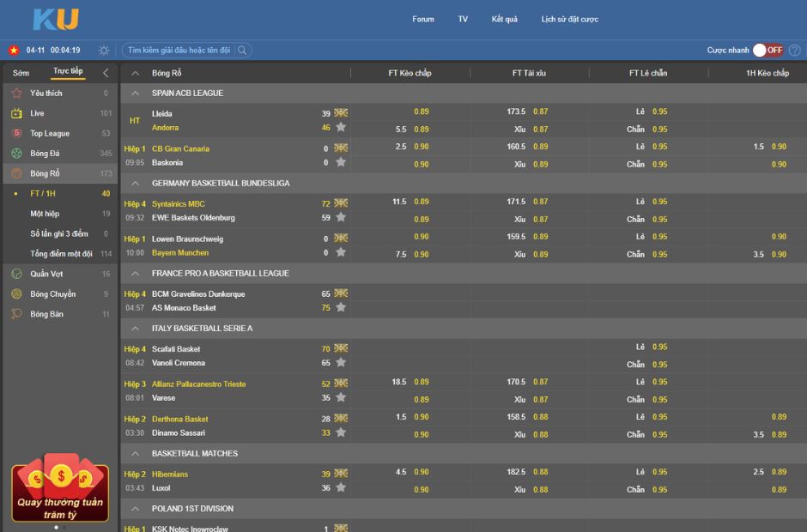Favorite the Derthona vs Dinamo Sassari star
807x532 pixels.
(x=341, y=432)
